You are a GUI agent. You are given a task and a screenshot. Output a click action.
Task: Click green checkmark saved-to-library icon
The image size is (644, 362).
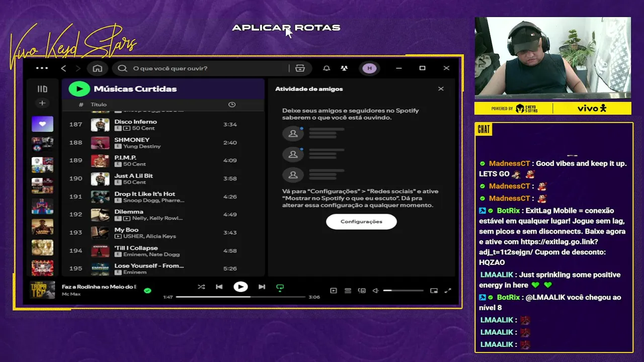point(147,291)
